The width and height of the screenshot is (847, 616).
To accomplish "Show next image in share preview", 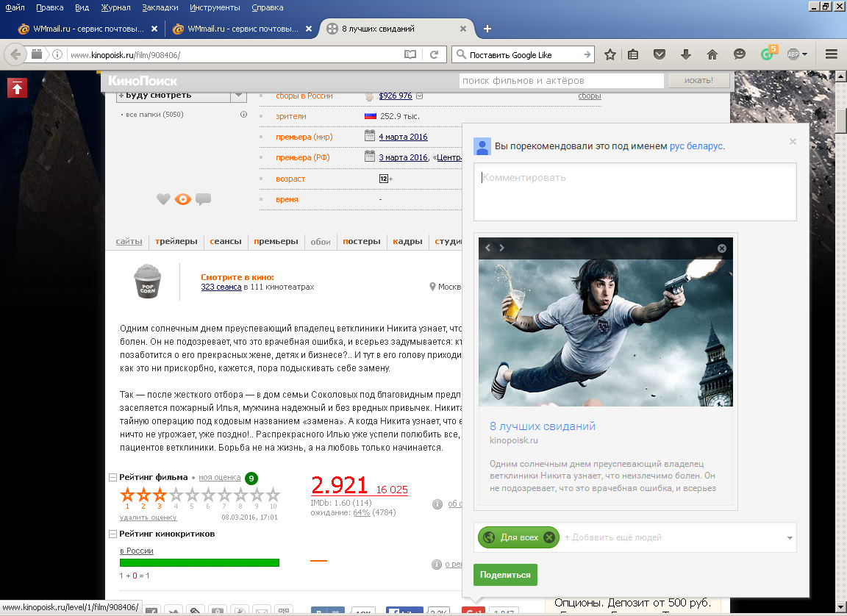I will (501, 248).
